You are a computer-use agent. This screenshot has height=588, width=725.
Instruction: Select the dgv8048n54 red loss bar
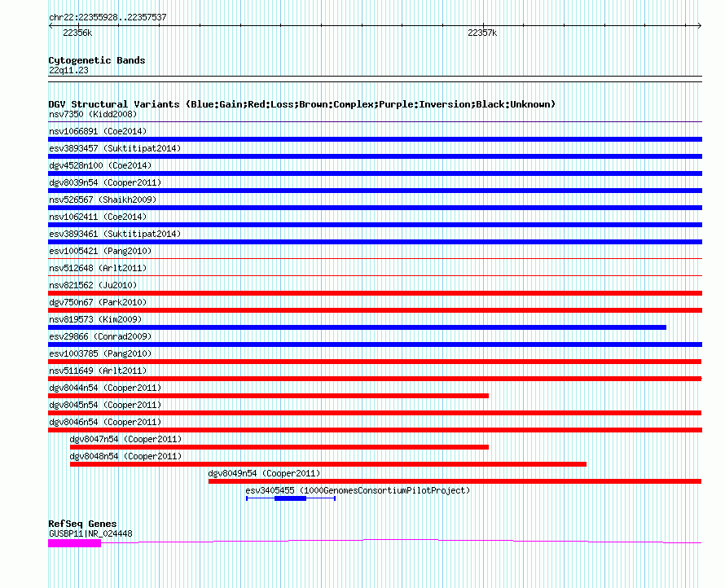click(x=328, y=464)
